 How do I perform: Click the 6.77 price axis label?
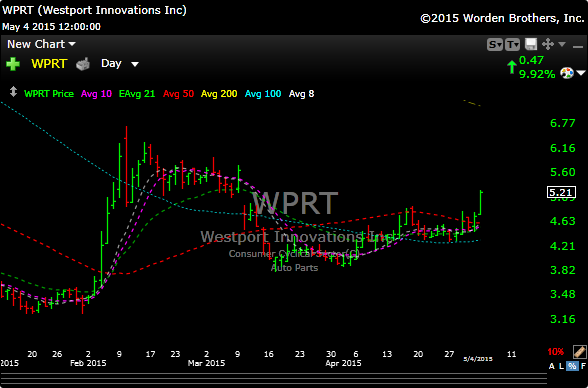point(562,123)
